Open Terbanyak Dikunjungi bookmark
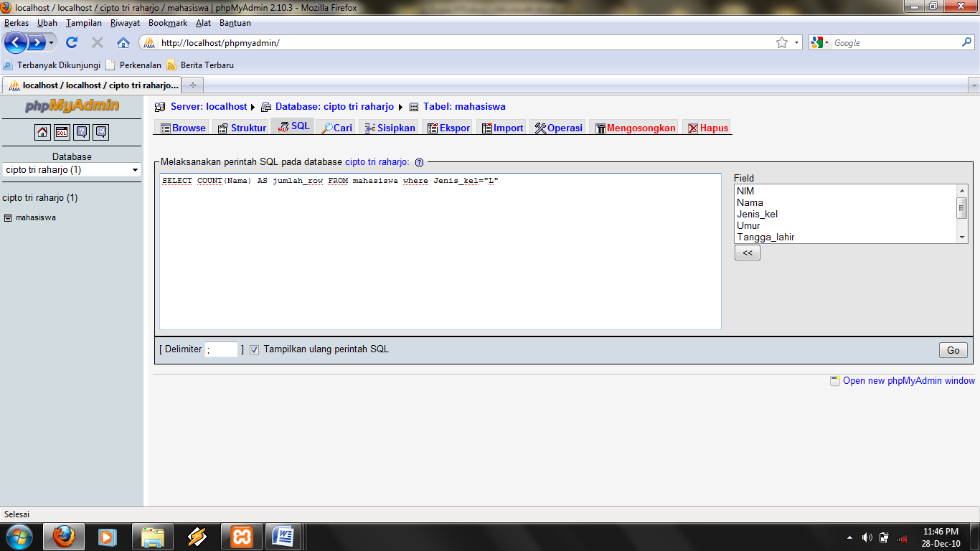This screenshot has width=980, height=551. (x=52, y=65)
